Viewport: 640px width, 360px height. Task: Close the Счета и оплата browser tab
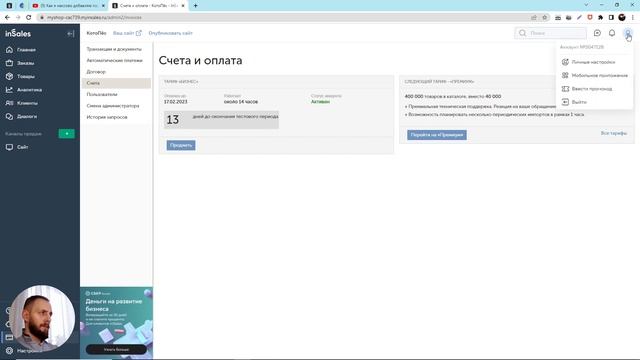point(183,6)
